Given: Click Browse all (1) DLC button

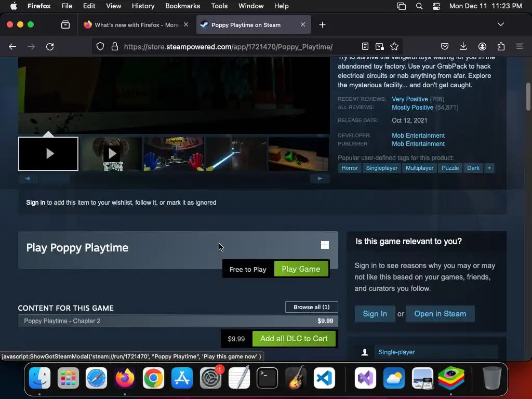Looking at the screenshot, I should point(312,307).
